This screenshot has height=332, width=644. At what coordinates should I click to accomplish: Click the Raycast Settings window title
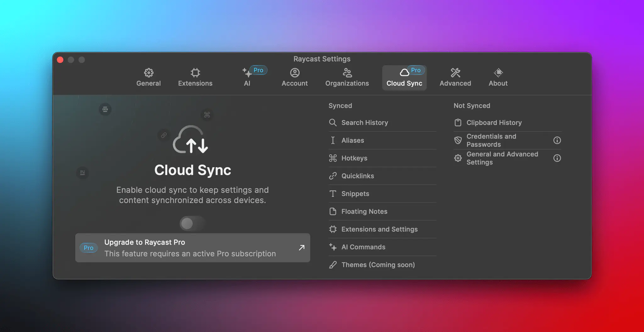(x=322, y=59)
